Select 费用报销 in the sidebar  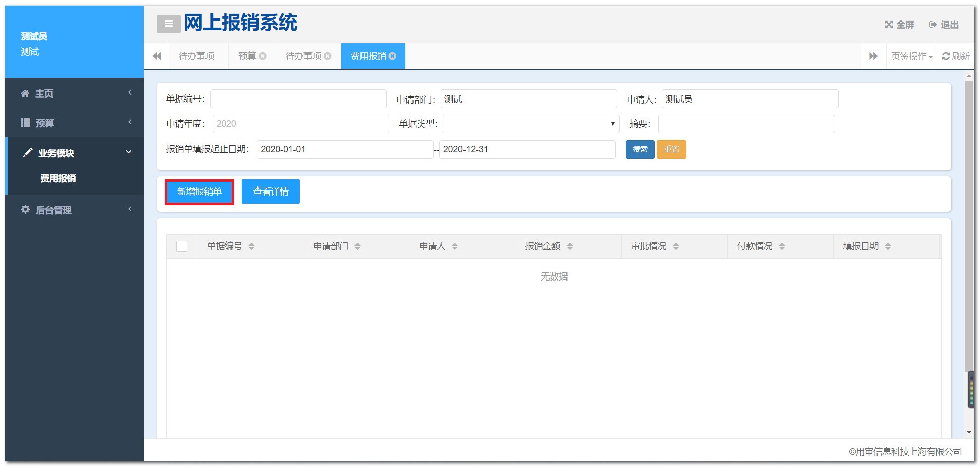click(x=58, y=178)
